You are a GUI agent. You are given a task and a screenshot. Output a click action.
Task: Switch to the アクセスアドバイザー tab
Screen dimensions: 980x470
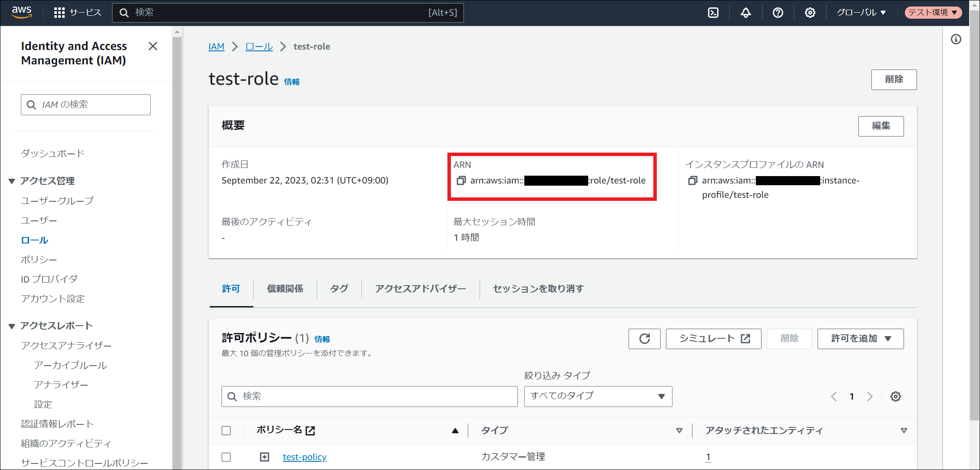[x=420, y=289]
